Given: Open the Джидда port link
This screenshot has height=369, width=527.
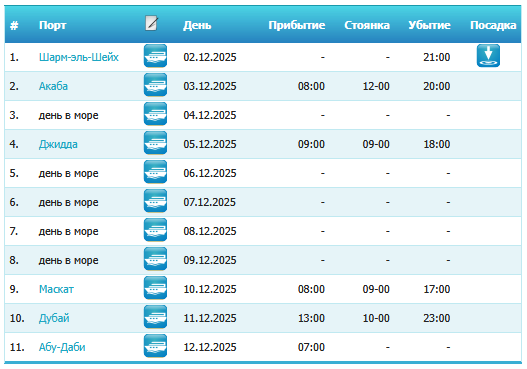Looking at the screenshot, I should coord(58,144).
